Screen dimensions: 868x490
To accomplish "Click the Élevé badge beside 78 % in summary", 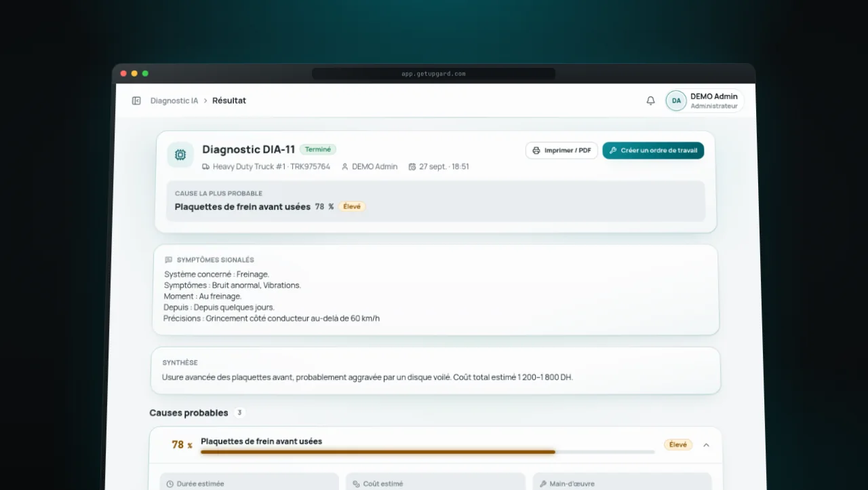I will pyautogui.click(x=352, y=206).
